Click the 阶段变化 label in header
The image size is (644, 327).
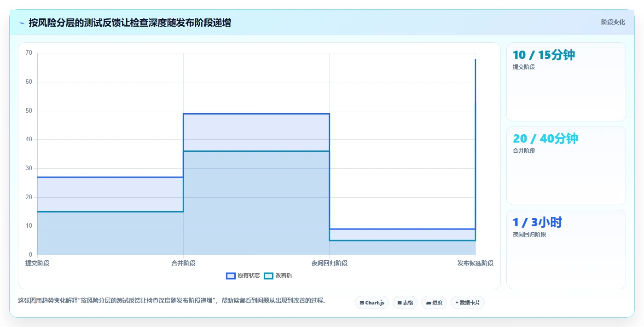(x=613, y=22)
